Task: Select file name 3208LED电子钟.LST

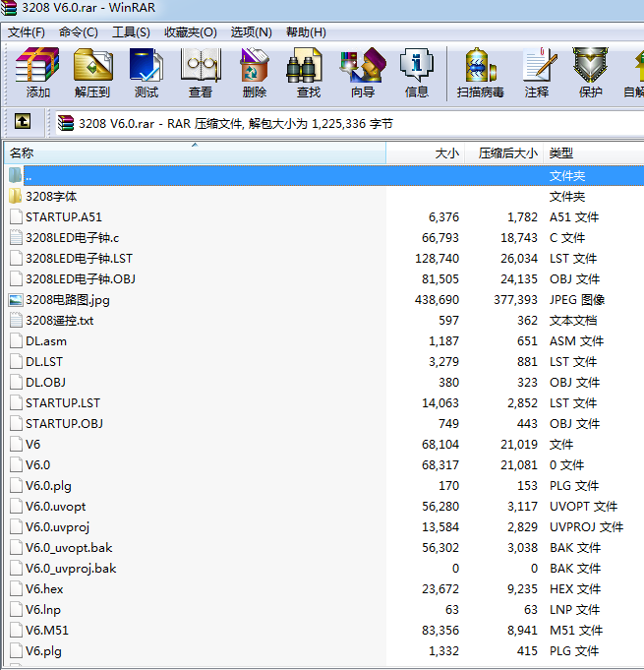Action: pyautogui.click(x=79, y=259)
